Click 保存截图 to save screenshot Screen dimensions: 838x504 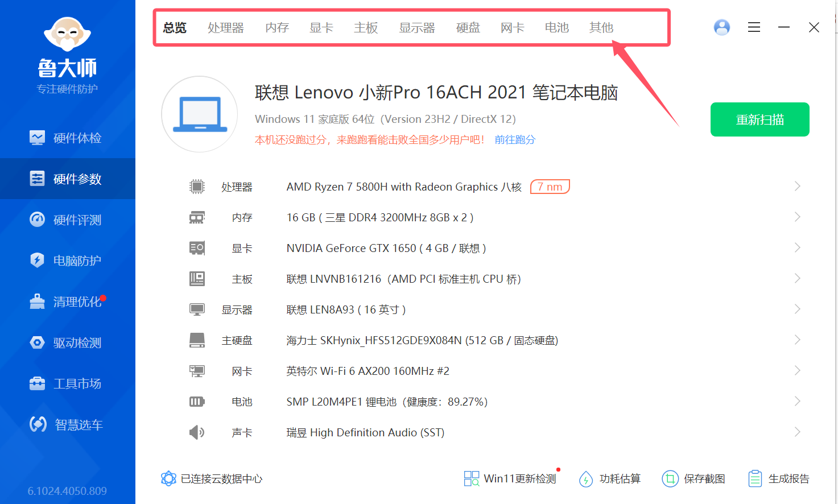coord(693,478)
